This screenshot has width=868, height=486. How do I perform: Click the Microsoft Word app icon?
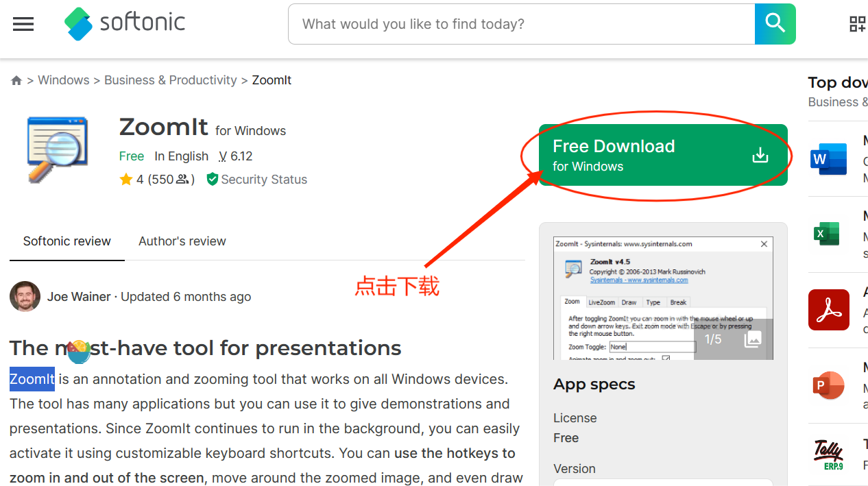click(x=828, y=159)
